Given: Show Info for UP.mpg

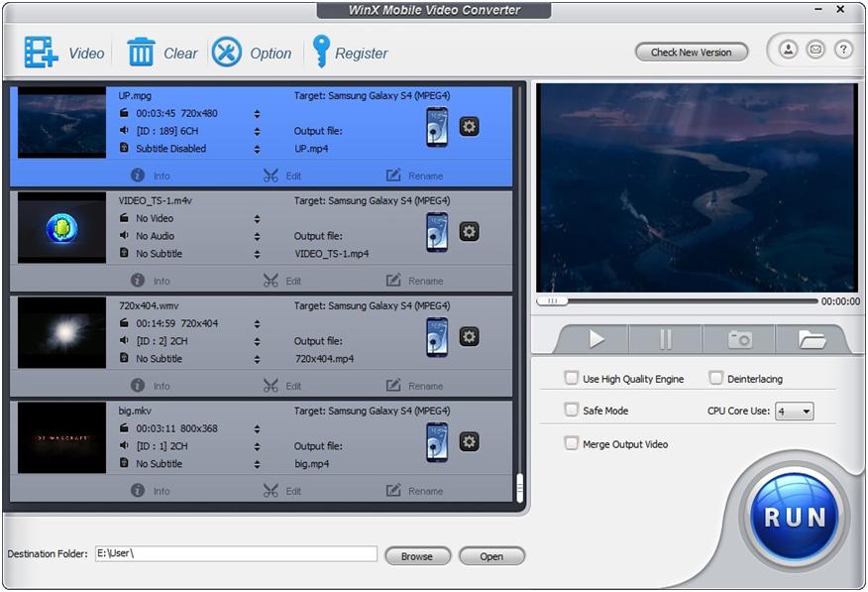Looking at the screenshot, I should point(151,176).
